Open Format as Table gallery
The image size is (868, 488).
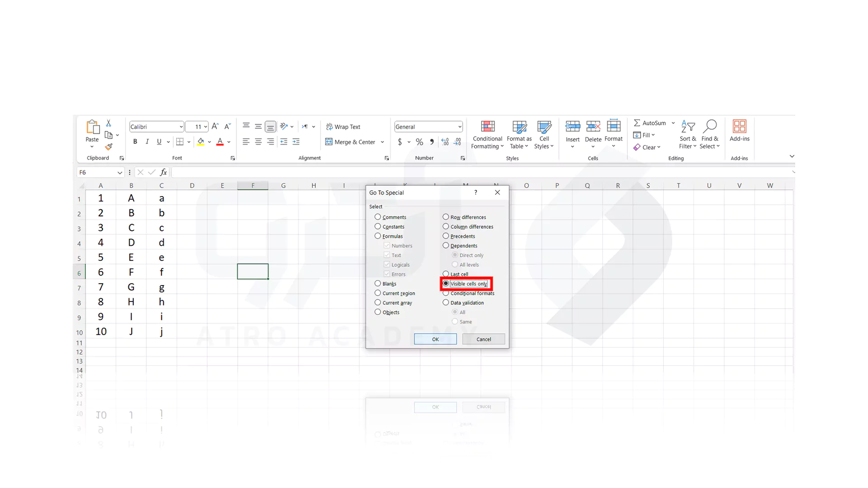point(519,135)
